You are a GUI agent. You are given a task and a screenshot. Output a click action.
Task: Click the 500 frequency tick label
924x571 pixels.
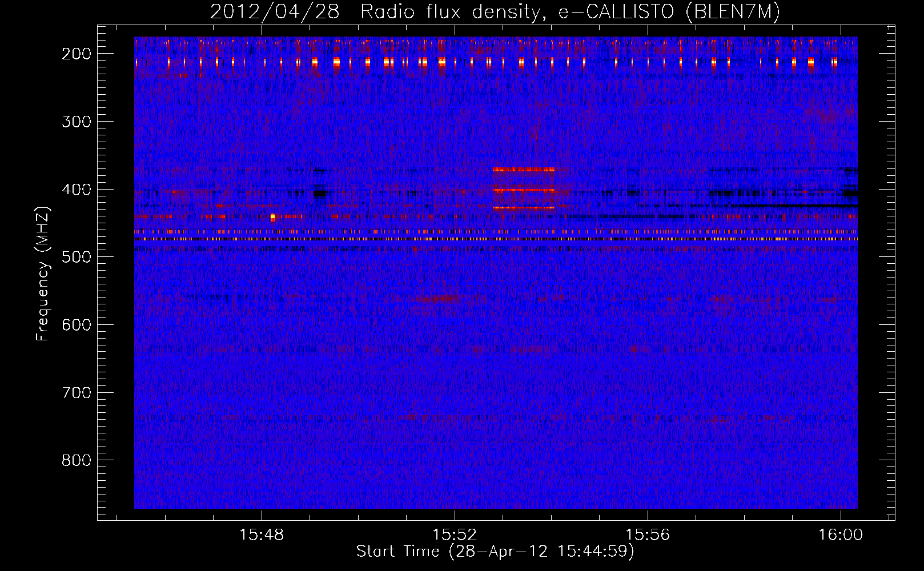point(77,257)
